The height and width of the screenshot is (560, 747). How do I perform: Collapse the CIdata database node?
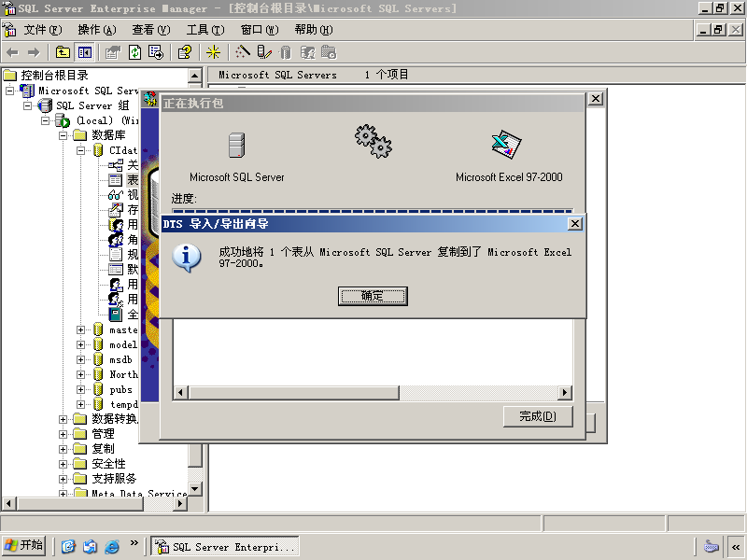pos(81,150)
